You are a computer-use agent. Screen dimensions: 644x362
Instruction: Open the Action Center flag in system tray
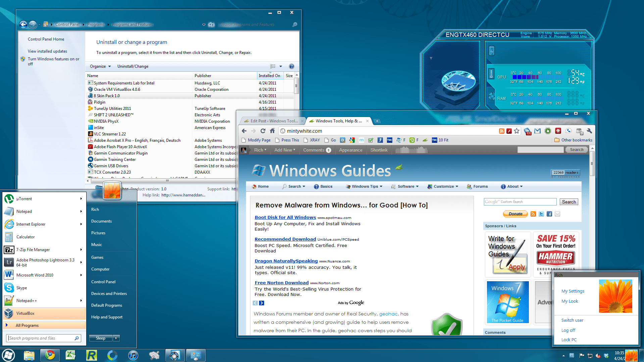582,356
